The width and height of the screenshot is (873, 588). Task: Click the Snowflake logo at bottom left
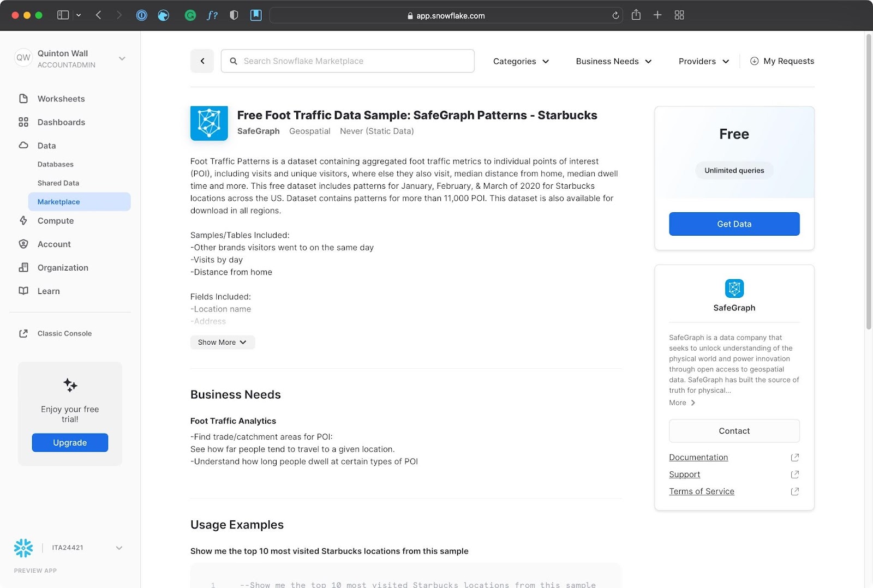[23, 548]
